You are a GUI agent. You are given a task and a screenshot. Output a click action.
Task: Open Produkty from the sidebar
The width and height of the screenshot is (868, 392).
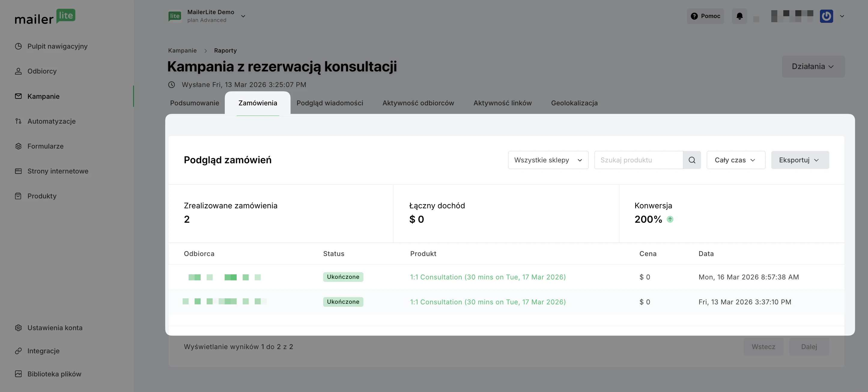(42, 196)
